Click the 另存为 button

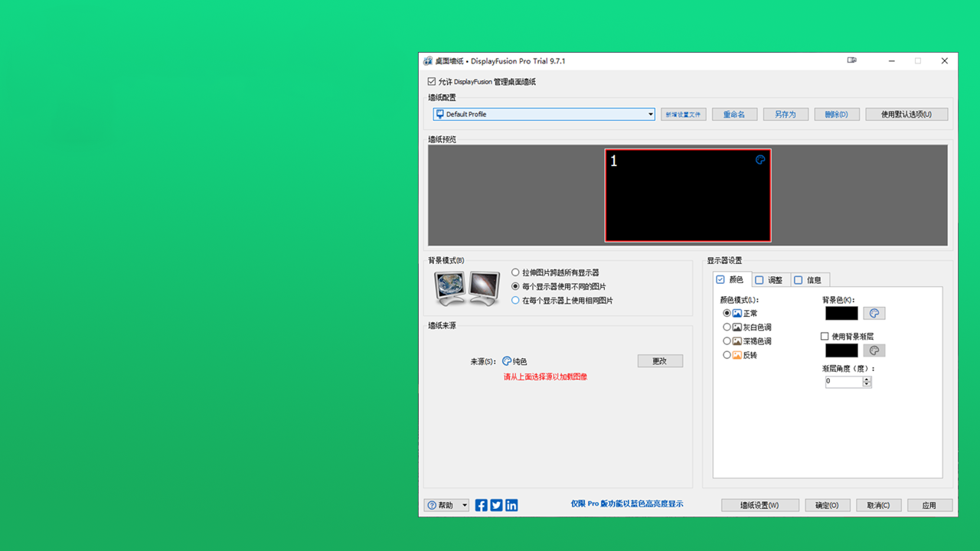[786, 114]
